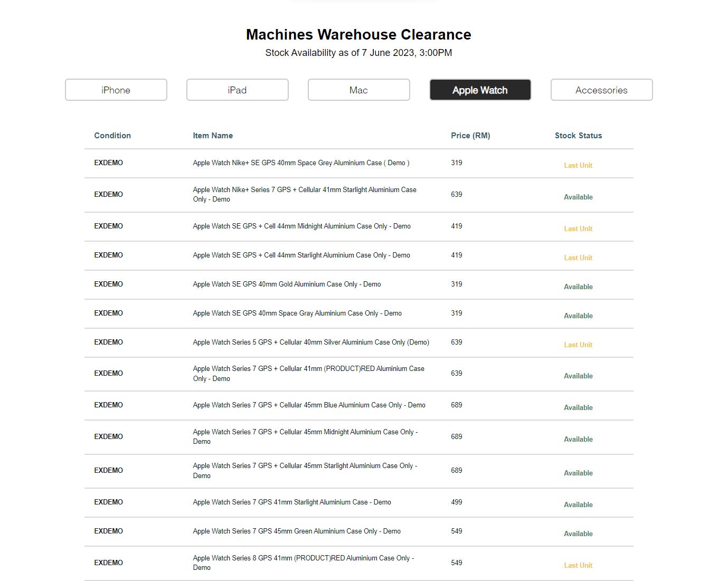Switch to the iPhone tab

pyautogui.click(x=116, y=90)
